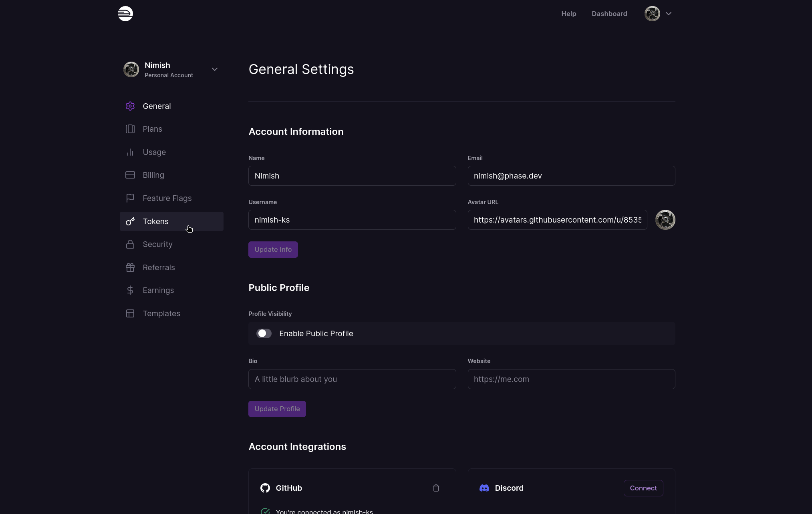Open the Tokens settings page
Viewport: 812px width, 514px height.
tap(155, 221)
